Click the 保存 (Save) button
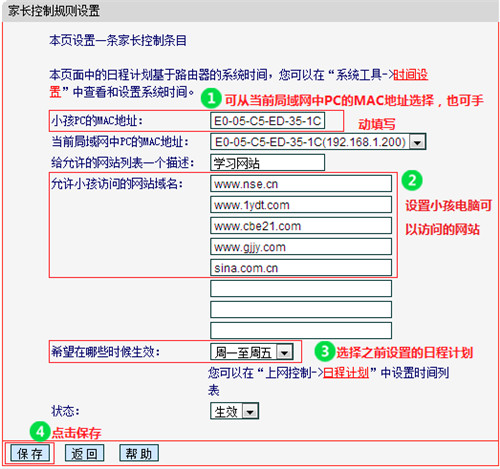500x469 pixels. [x=30, y=453]
